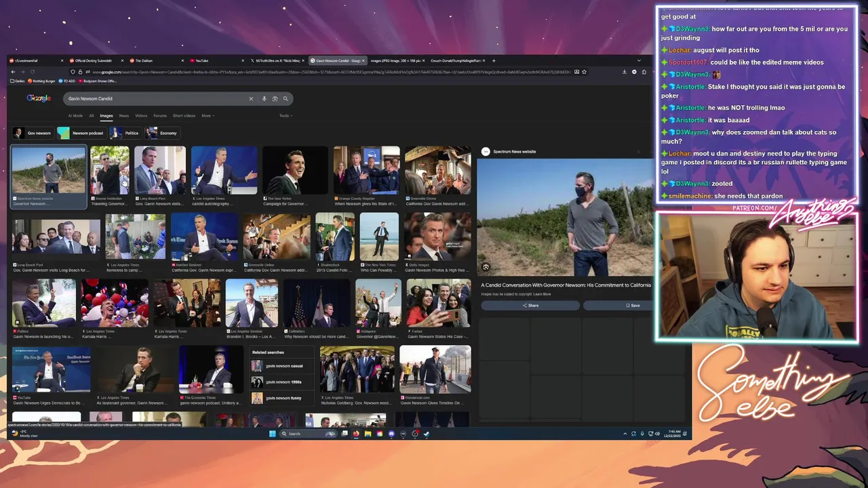Show hidden system tray icons
The image size is (868, 488).
click(x=625, y=434)
